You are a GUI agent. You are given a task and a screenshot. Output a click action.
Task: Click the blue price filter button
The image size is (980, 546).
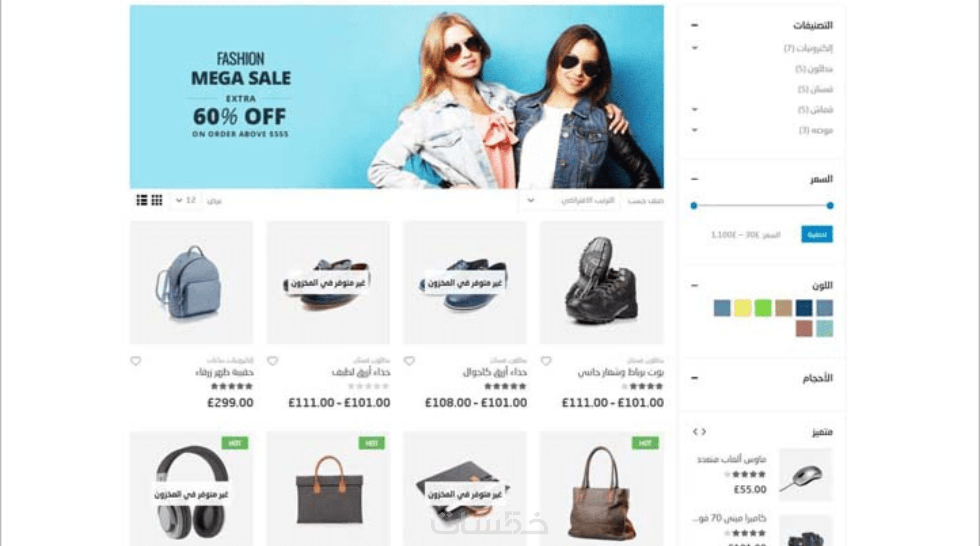click(x=817, y=234)
